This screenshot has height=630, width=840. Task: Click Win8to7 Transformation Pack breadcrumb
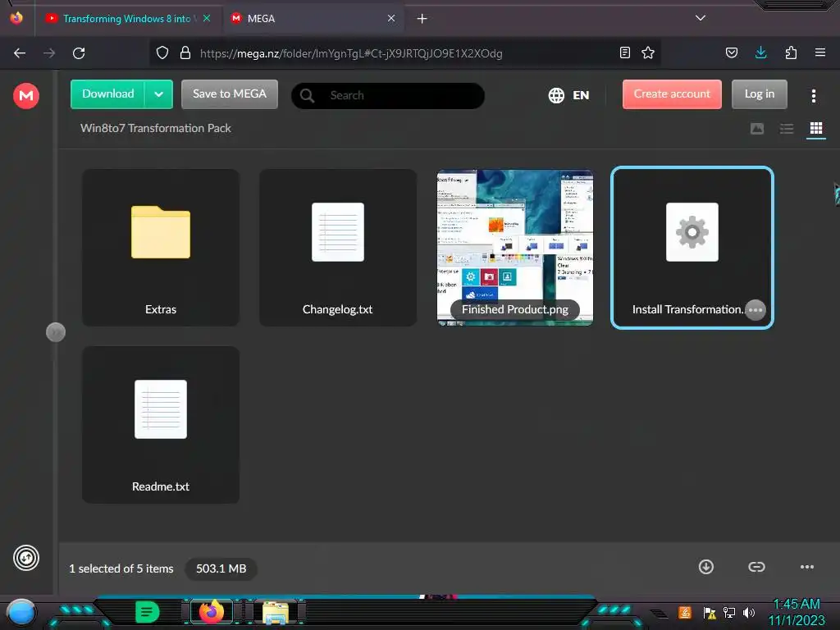pyautogui.click(x=155, y=128)
